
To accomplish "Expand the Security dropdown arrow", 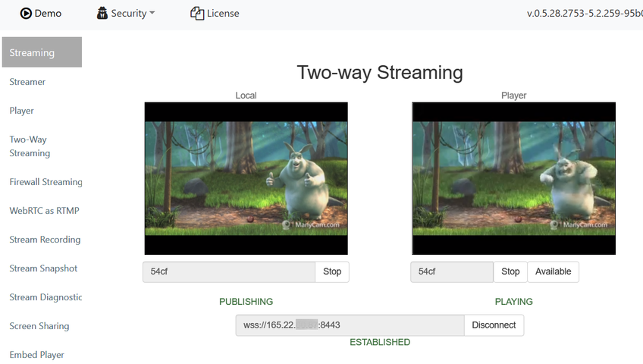I will (x=152, y=13).
